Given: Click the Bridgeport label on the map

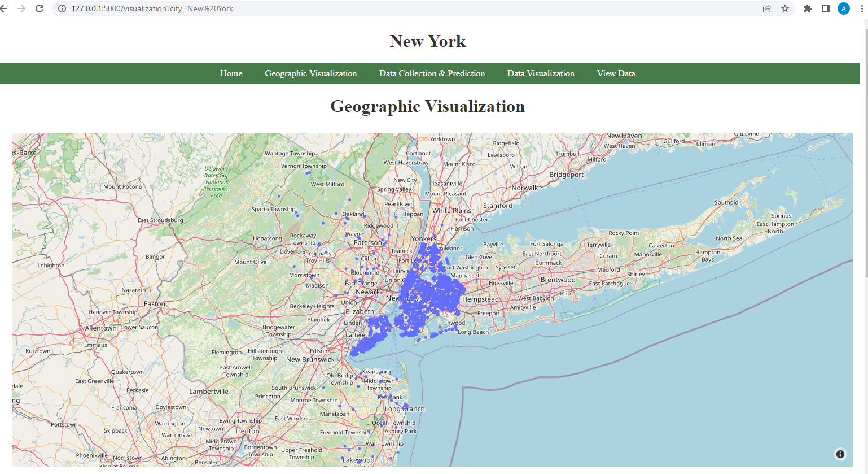Looking at the screenshot, I should (567, 175).
